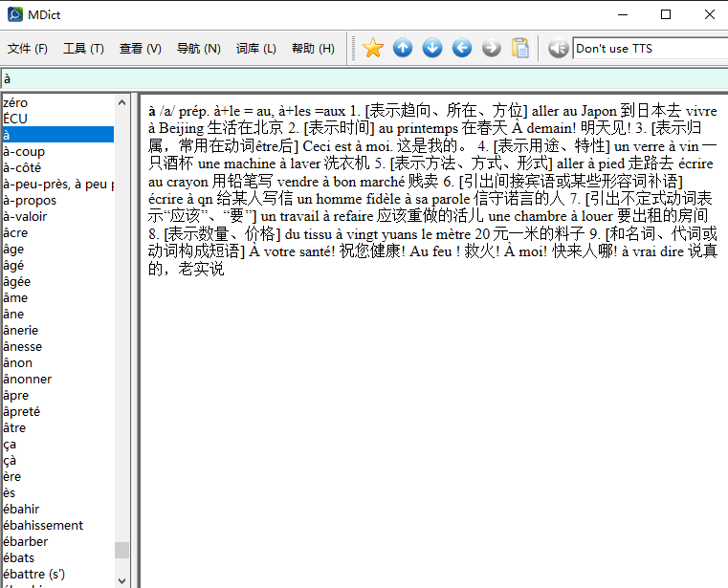This screenshot has height=588, width=728.
Task: Select 'zéro' entry in word list
Action: point(15,103)
